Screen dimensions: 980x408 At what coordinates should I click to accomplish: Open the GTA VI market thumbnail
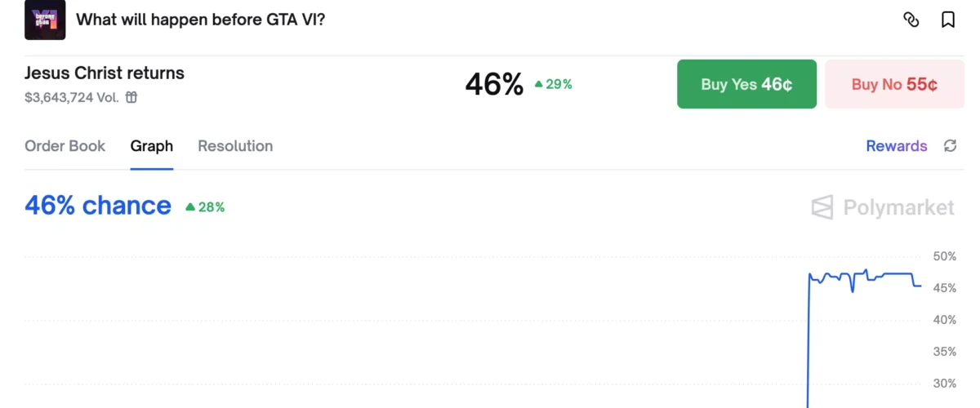45,20
